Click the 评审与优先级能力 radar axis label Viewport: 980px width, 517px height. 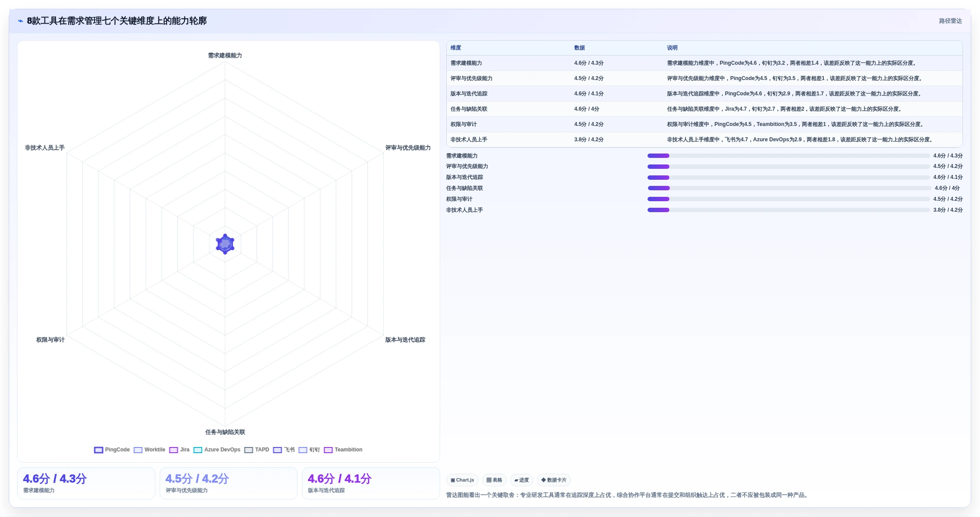tap(408, 148)
